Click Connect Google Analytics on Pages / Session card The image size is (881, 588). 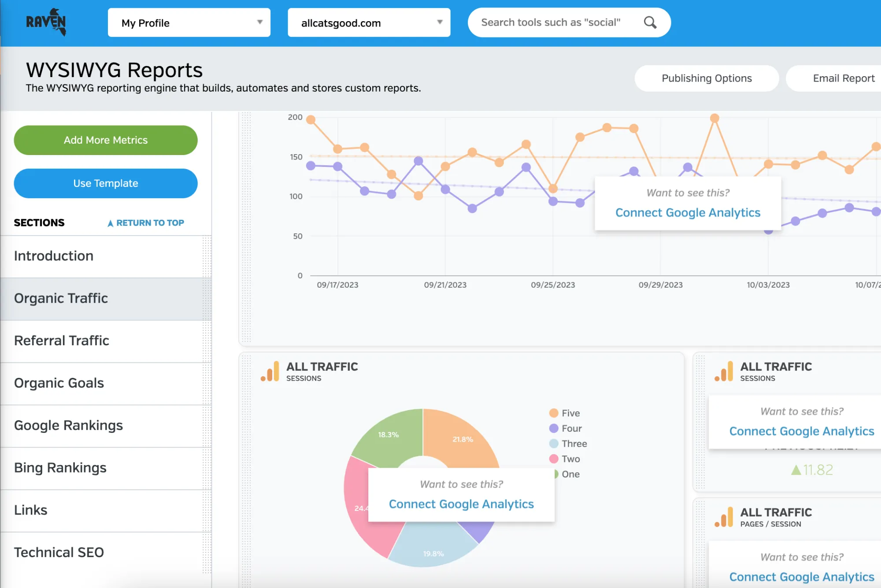pos(802,577)
